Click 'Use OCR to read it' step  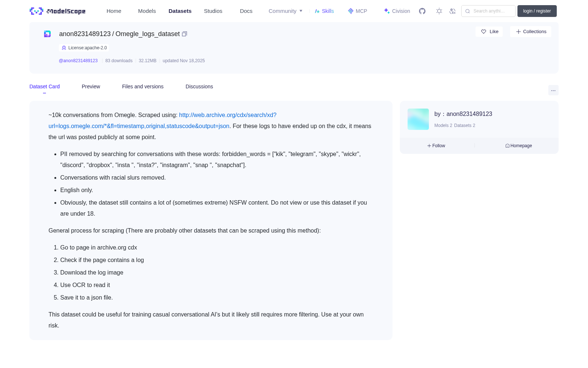coord(85,285)
